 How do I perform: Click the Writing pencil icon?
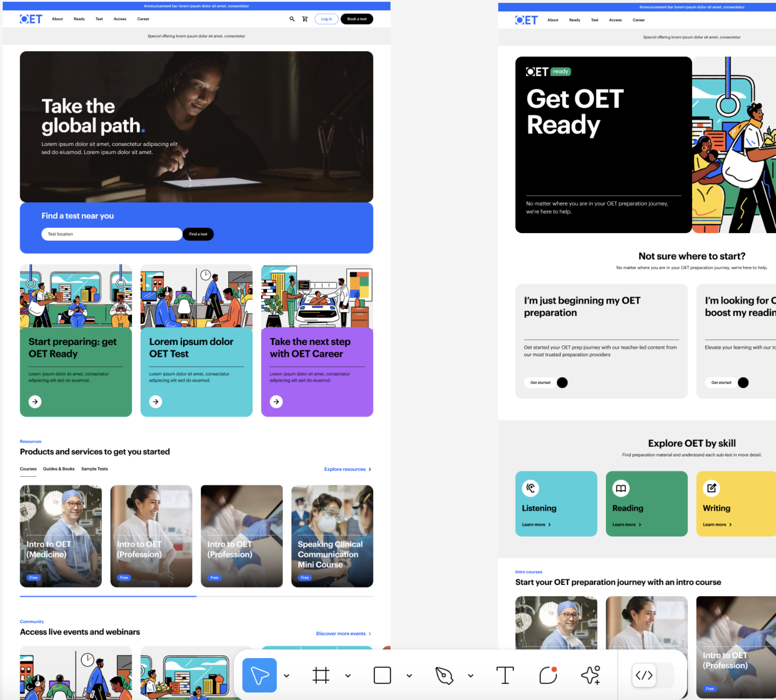pos(712,488)
